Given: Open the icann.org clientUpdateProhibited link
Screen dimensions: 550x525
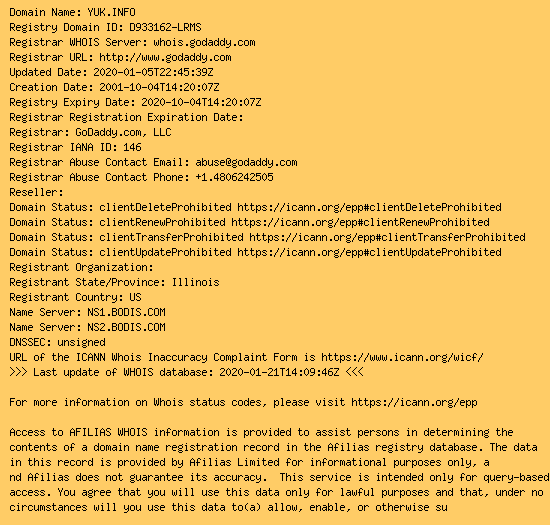Looking at the screenshot, I should click(369, 253).
